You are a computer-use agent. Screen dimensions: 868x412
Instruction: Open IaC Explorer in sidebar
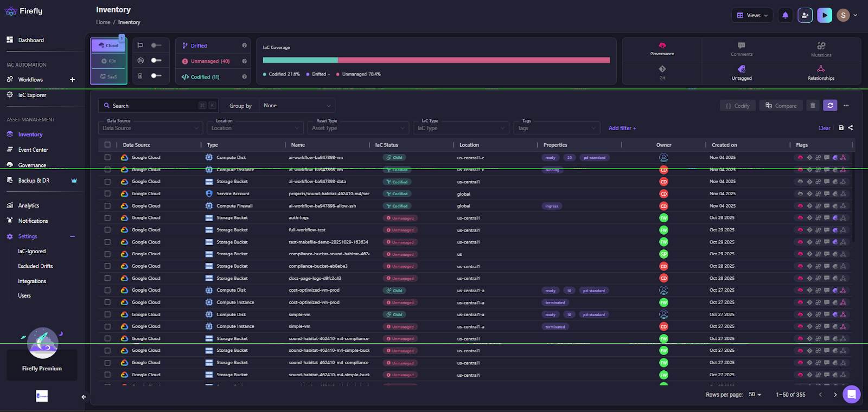point(32,95)
